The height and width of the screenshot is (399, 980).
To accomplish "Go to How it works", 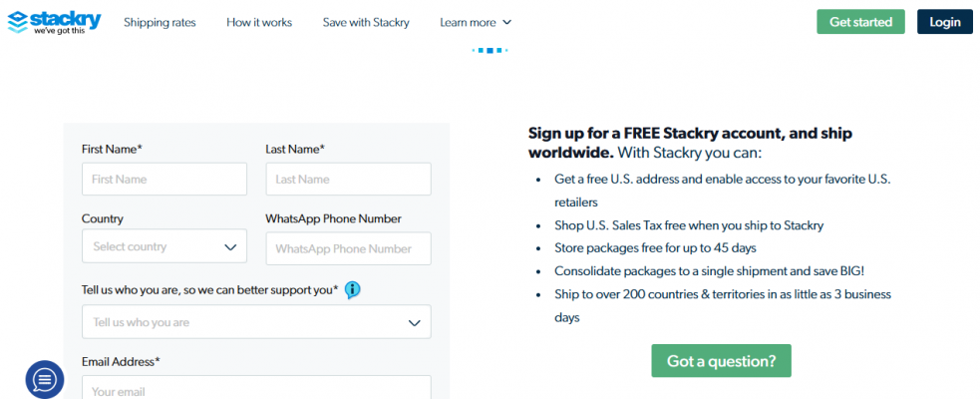I will point(259,22).
